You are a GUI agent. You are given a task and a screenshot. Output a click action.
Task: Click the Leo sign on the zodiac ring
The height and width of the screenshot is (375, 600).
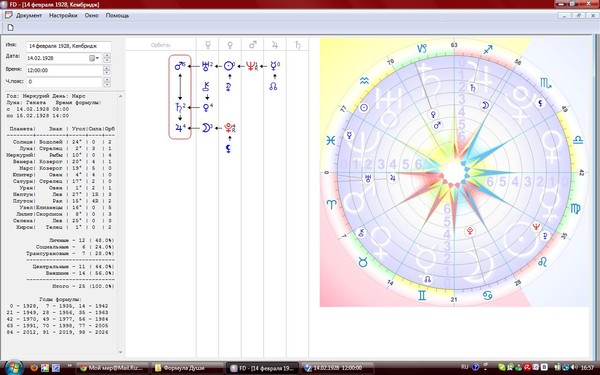point(543,262)
